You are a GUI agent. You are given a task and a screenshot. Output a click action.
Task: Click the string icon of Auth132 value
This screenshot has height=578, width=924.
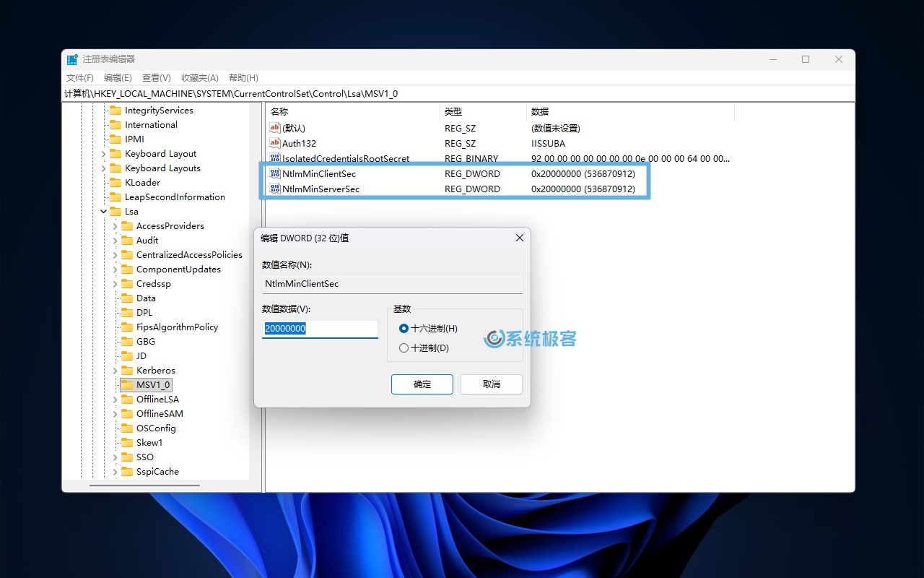pos(274,143)
